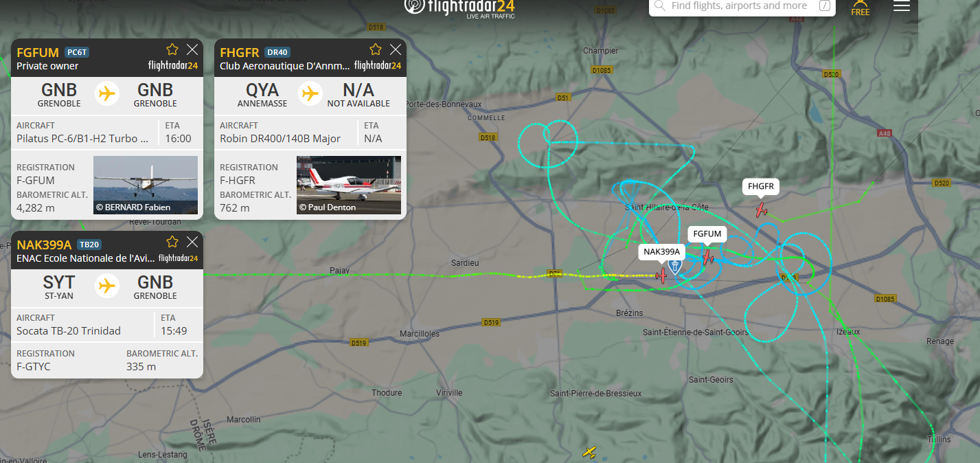Click the FGFUM callsign map label

(707, 234)
